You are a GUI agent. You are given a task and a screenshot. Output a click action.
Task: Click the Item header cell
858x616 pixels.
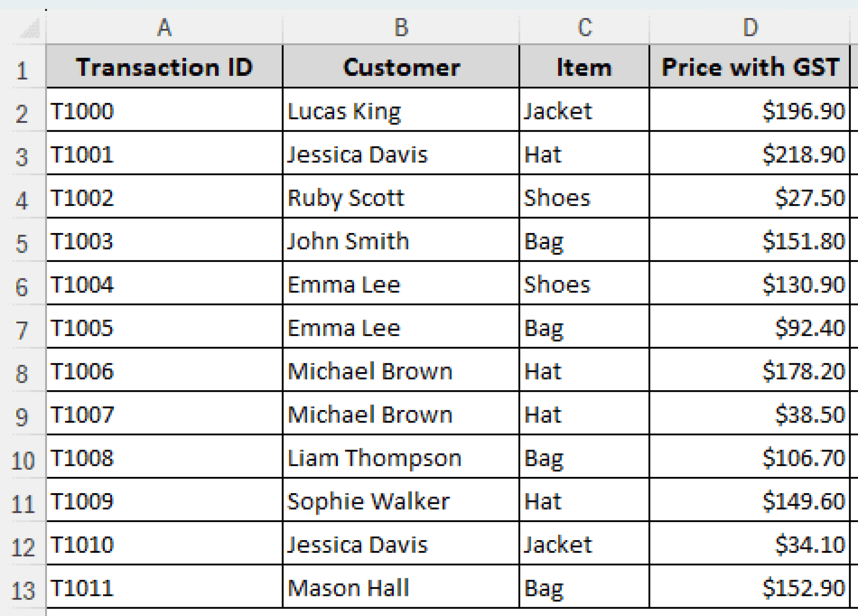584,67
